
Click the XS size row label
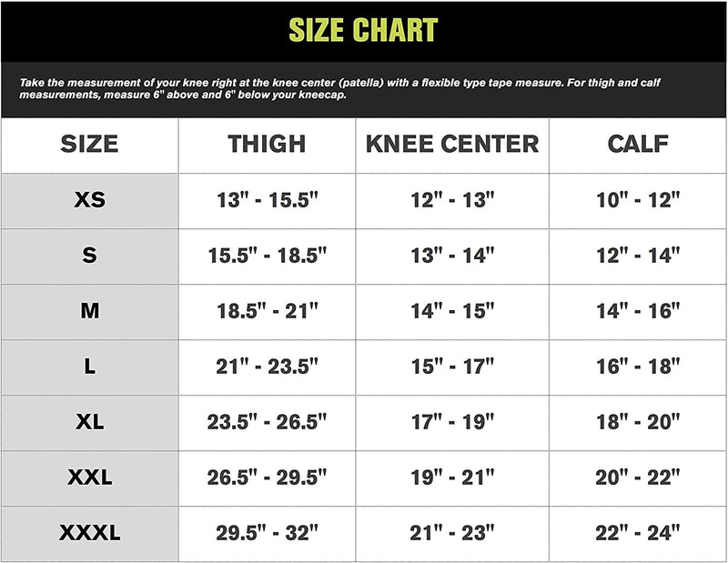89,200
